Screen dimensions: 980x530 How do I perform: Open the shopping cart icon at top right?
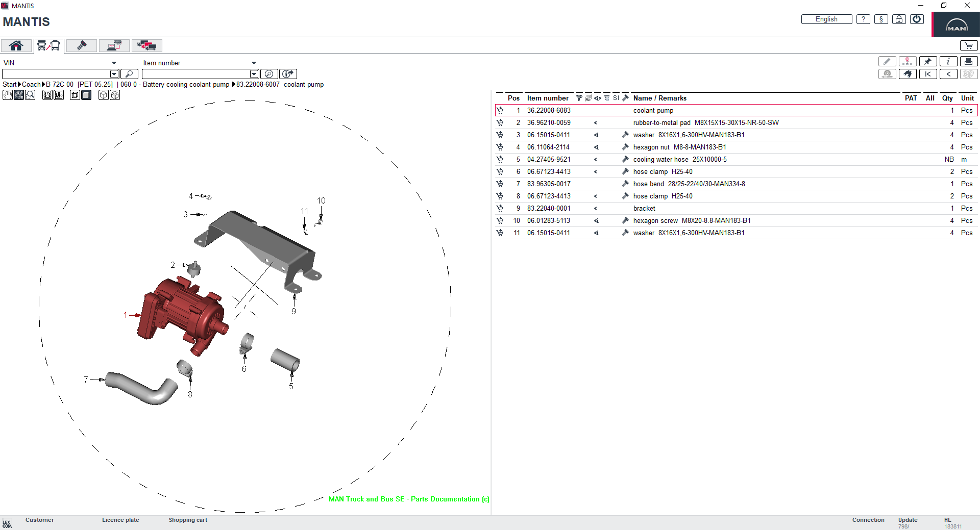[969, 45]
